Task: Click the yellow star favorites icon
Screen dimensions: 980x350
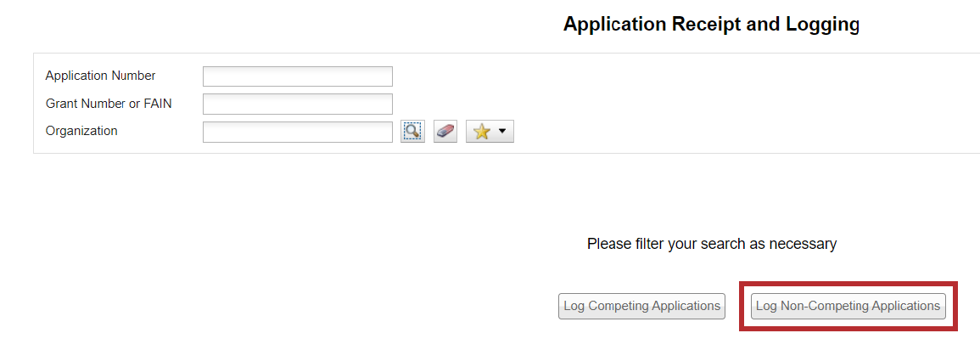Action: [x=481, y=132]
